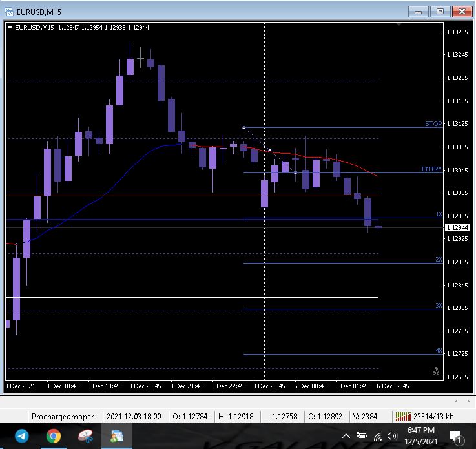Open Google Chrome from the taskbar
Image resolution: width=476 pixels, height=449 pixels.
click(x=54, y=436)
